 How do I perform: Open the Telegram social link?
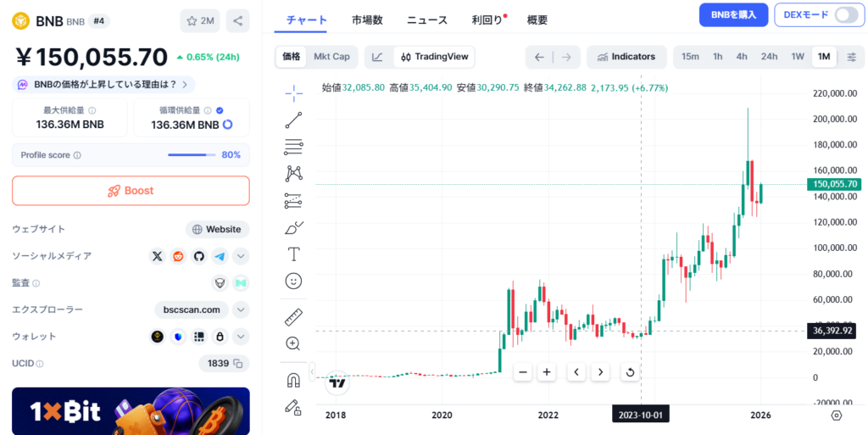pos(220,256)
